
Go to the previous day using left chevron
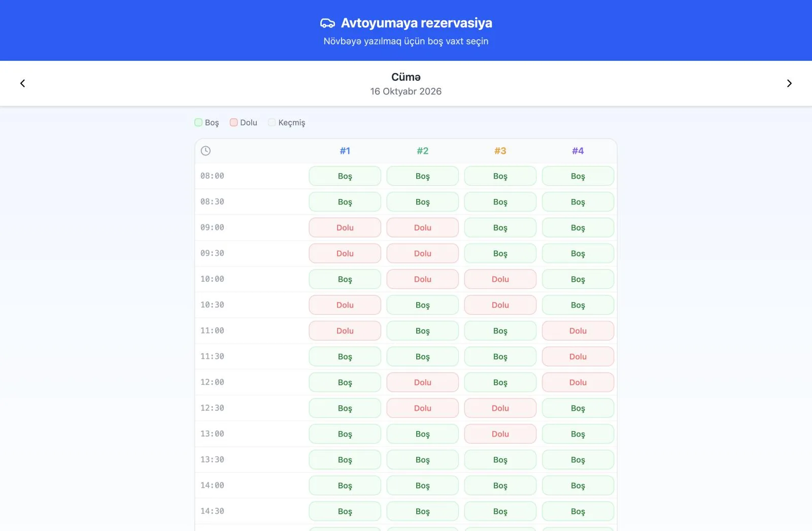[22, 83]
